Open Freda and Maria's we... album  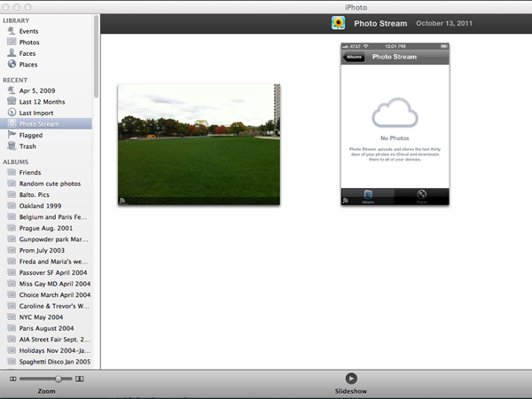(x=46, y=262)
